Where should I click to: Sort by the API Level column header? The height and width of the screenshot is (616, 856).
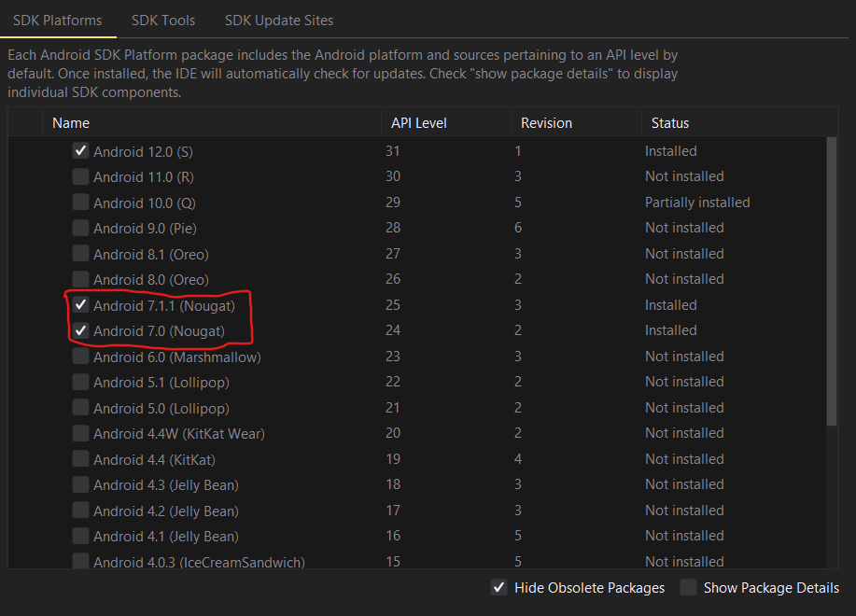pyautogui.click(x=445, y=123)
